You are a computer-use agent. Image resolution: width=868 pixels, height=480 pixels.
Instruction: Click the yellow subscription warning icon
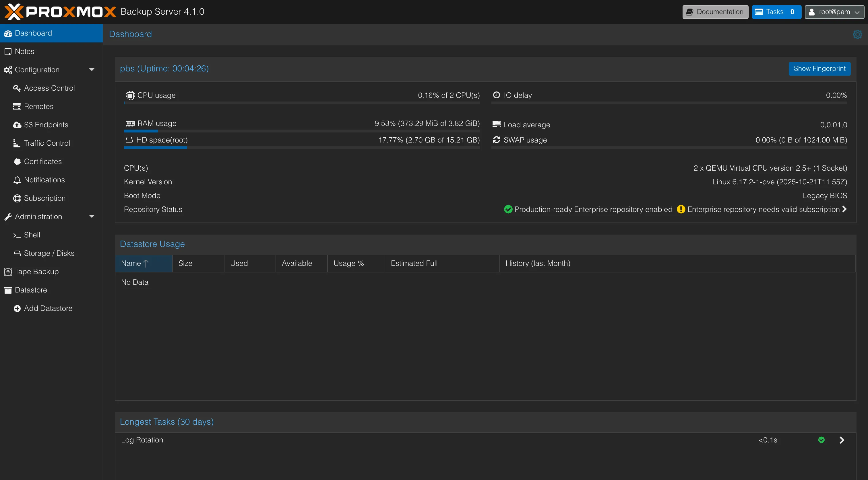(681, 209)
